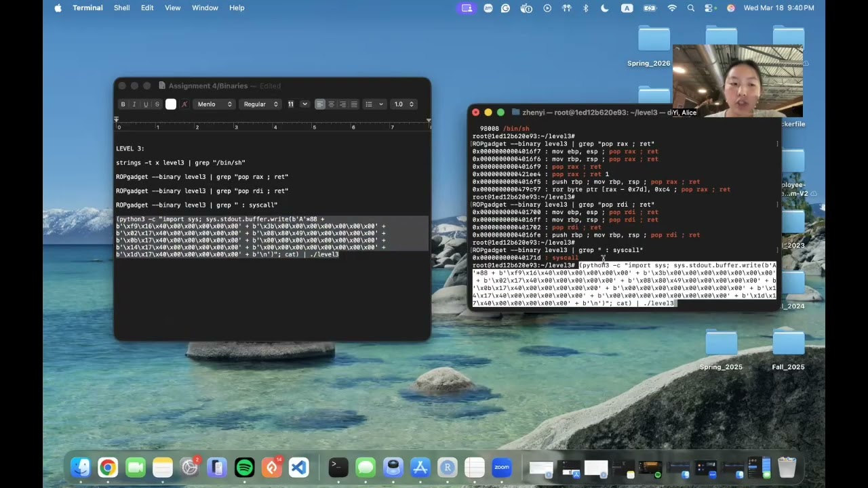Toggle the Focus moon icon in menu bar

click(x=605, y=8)
